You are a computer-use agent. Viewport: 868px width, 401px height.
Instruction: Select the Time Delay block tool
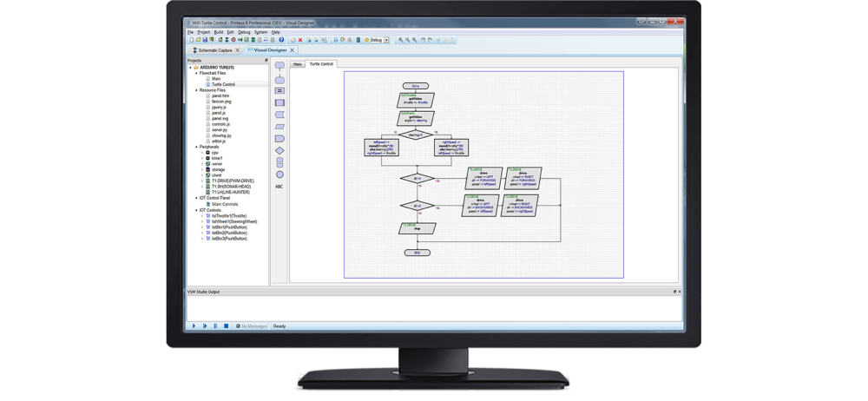279,138
